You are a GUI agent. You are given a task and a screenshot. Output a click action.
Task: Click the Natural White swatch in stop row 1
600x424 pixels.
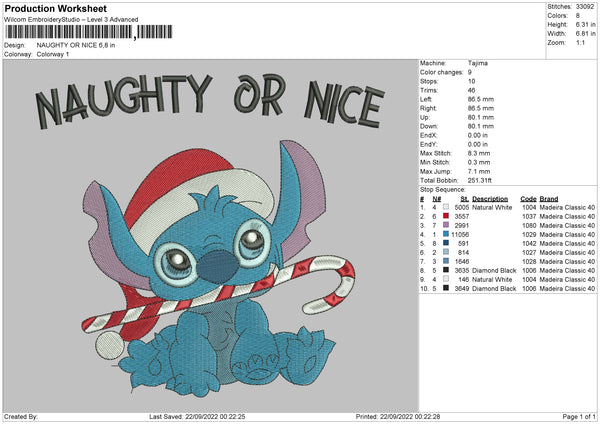coord(446,207)
